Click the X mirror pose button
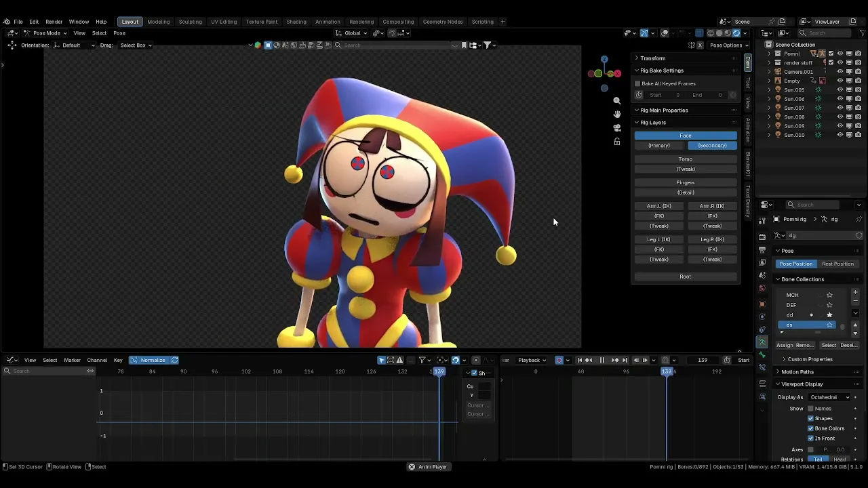 701,45
